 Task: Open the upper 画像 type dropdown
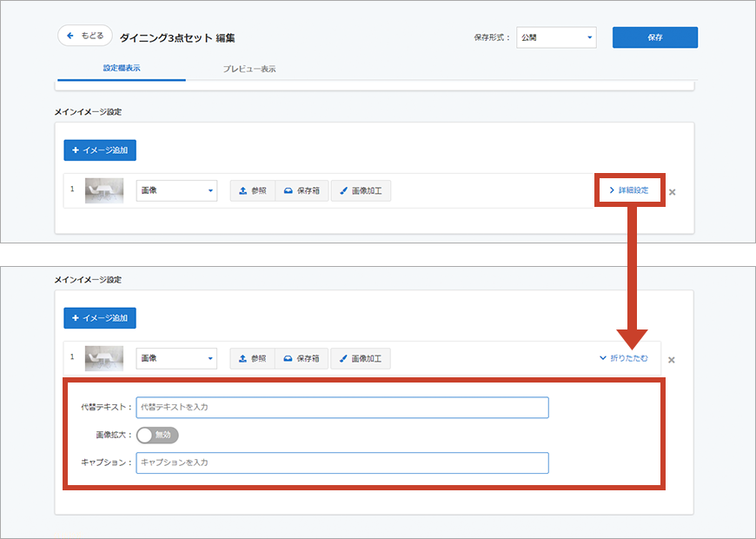pyautogui.click(x=176, y=190)
